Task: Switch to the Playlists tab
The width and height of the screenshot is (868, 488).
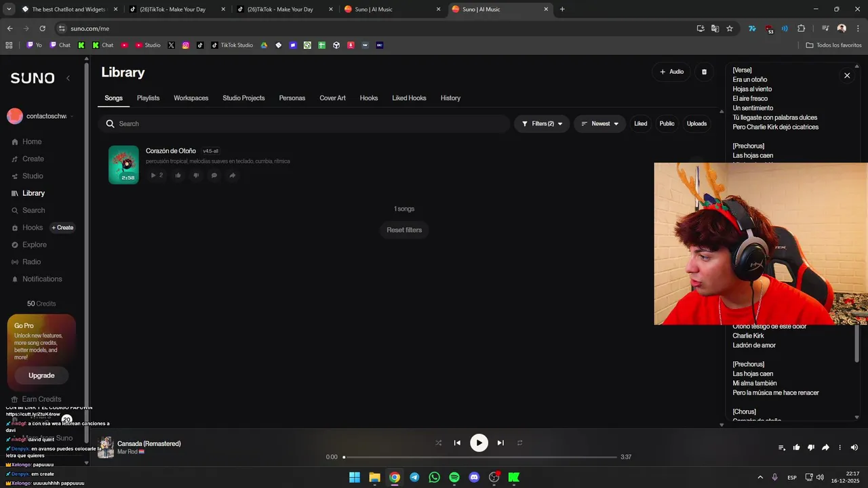Action: pyautogui.click(x=148, y=98)
